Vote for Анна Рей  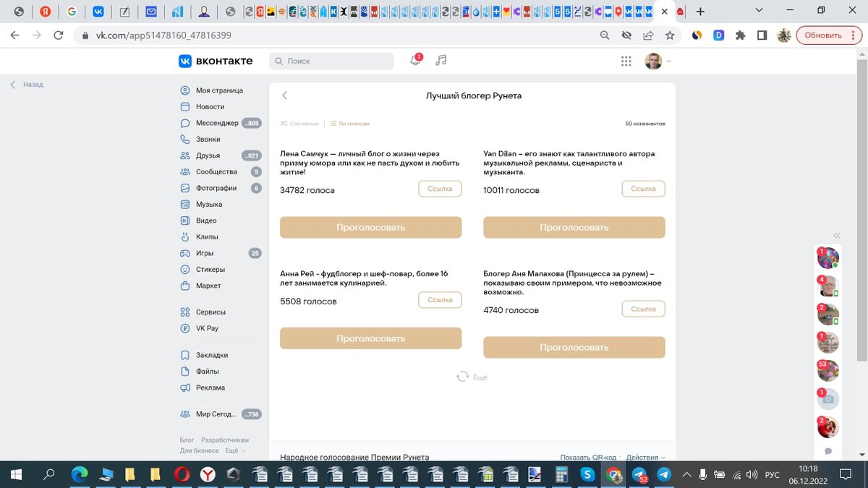click(370, 338)
